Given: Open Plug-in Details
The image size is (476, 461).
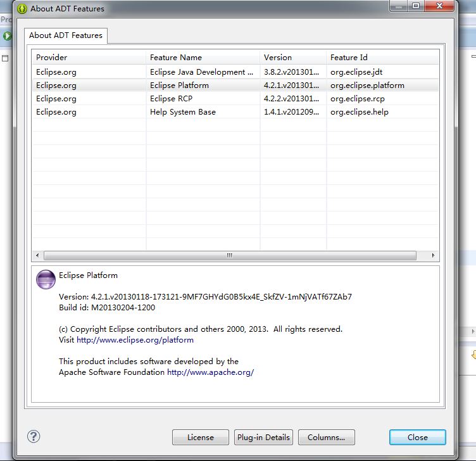Looking at the screenshot, I should (263, 438).
